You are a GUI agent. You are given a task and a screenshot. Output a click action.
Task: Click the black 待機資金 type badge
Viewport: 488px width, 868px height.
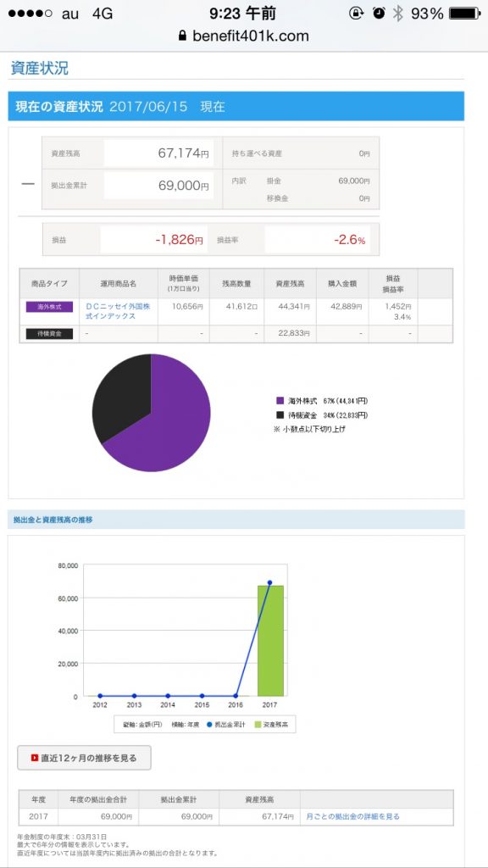click(49, 334)
